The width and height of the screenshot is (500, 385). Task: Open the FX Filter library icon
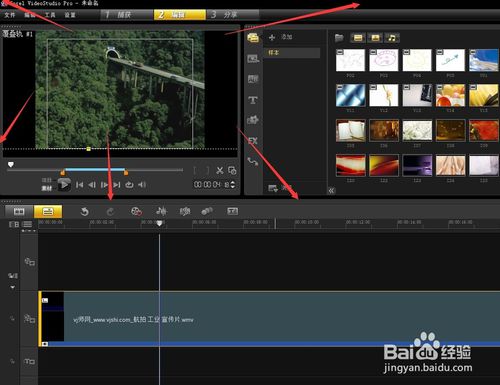point(253,141)
